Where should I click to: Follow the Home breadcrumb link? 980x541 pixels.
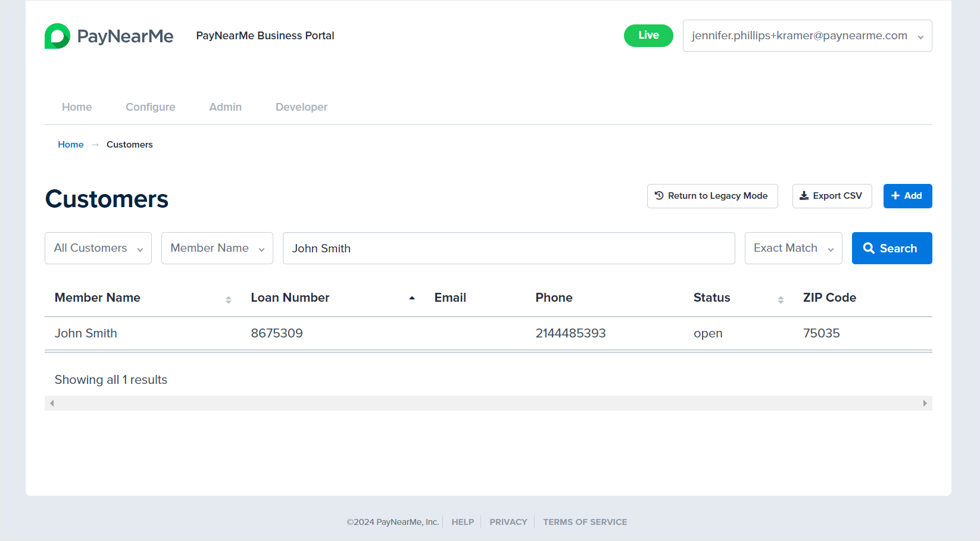pyautogui.click(x=71, y=145)
